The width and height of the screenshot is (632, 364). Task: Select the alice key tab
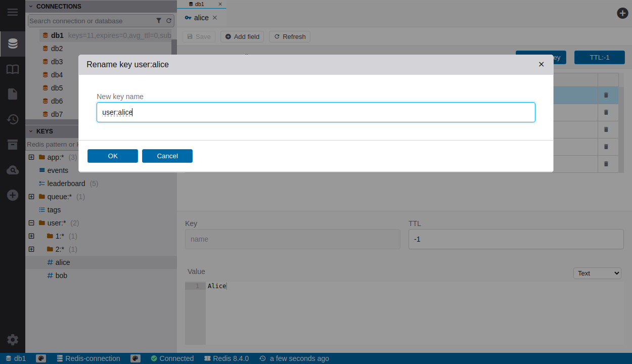pyautogui.click(x=201, y=18)
